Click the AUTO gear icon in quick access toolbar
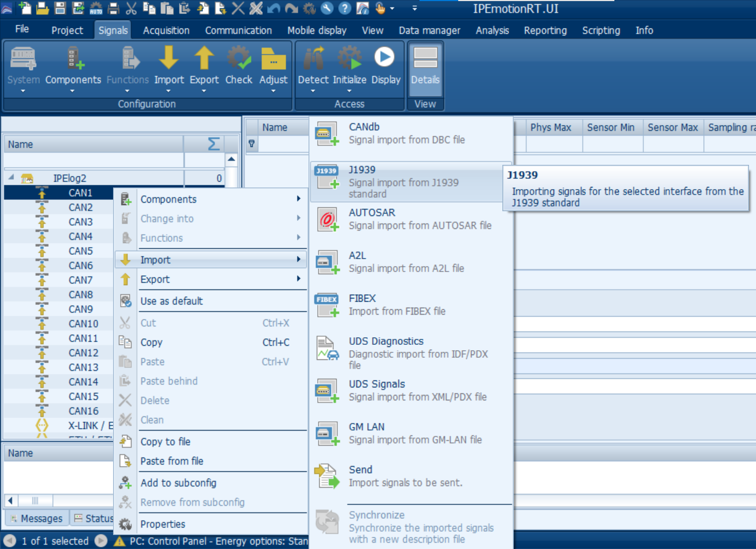The height and width of the screenshot is (549, 756). coord(96,8)
